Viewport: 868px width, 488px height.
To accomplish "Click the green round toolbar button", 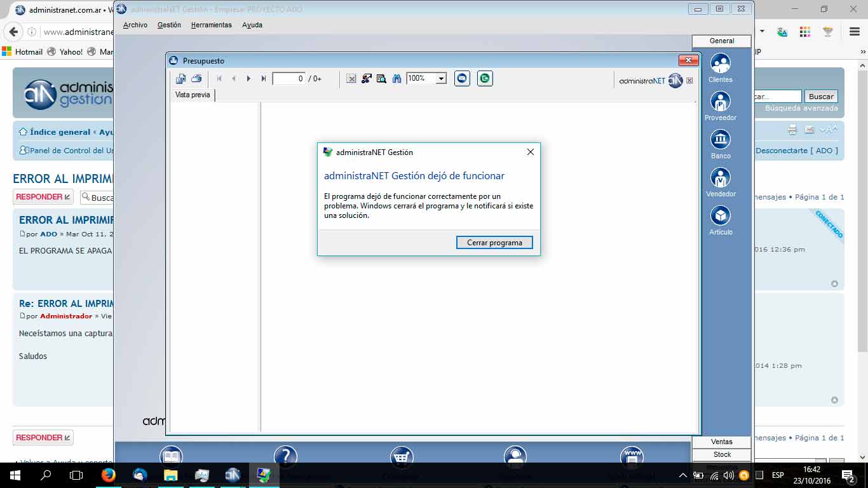I will [485, 78].
